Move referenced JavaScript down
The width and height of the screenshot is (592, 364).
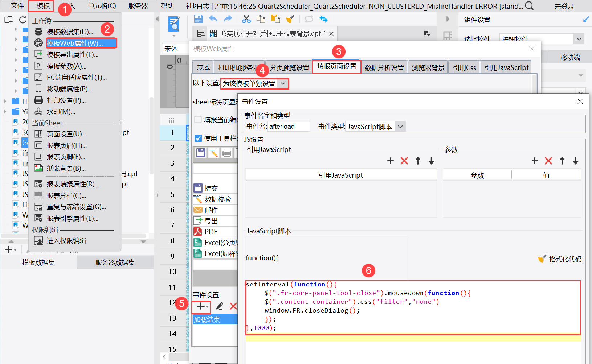[431, 161]
